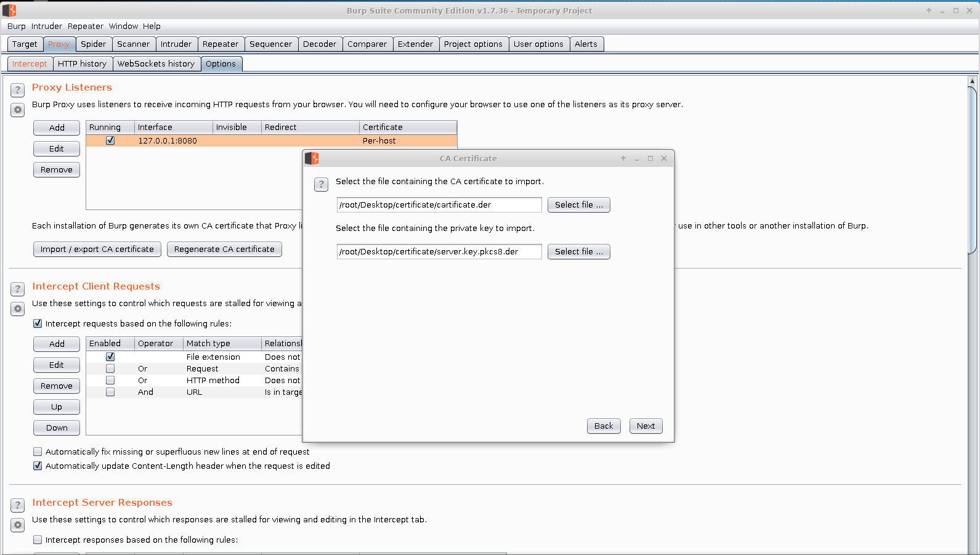Switch to the Extender tab

pos(416,44)
